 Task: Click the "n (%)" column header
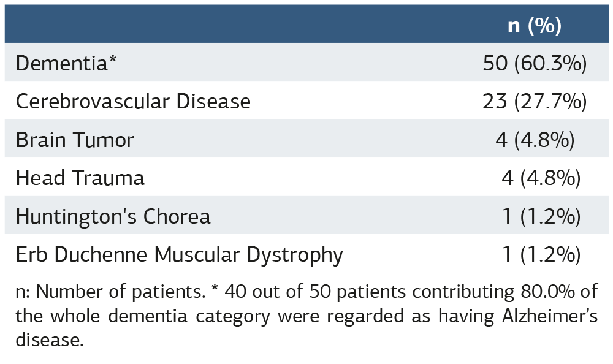(535, 25)
